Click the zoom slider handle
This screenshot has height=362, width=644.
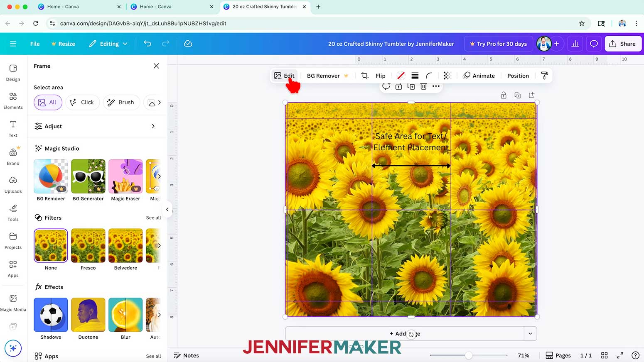click(x=469, y=355)
